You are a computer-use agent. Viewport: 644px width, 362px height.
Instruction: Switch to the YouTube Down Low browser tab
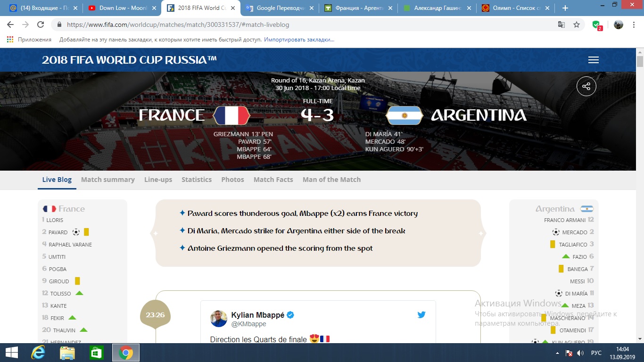point(121,8)
